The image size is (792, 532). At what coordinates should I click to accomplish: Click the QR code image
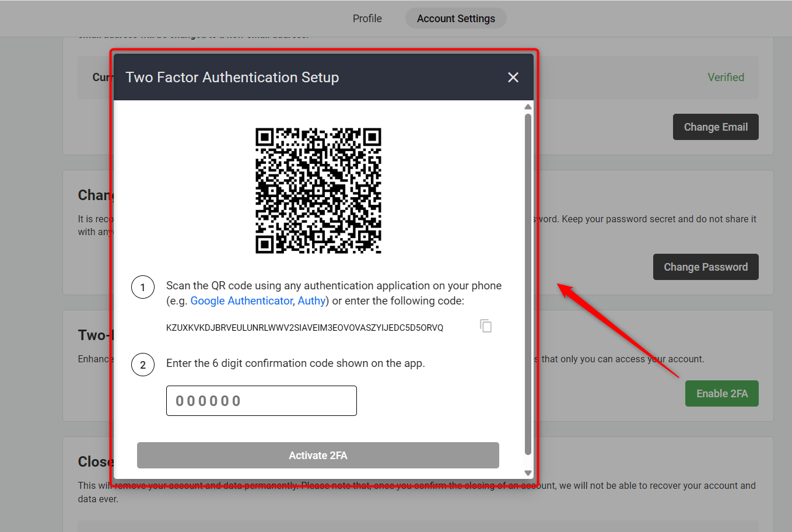coord(318,191)
